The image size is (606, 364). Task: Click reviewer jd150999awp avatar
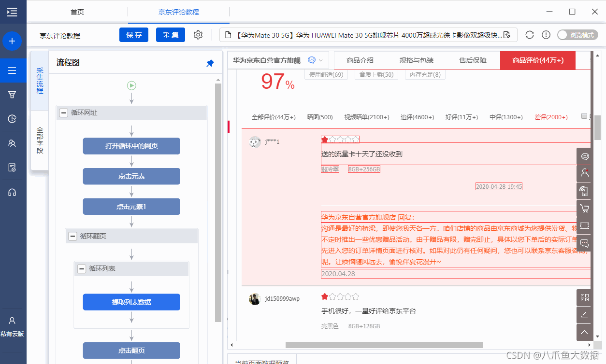pyautogui.click(x=255, y=299)
